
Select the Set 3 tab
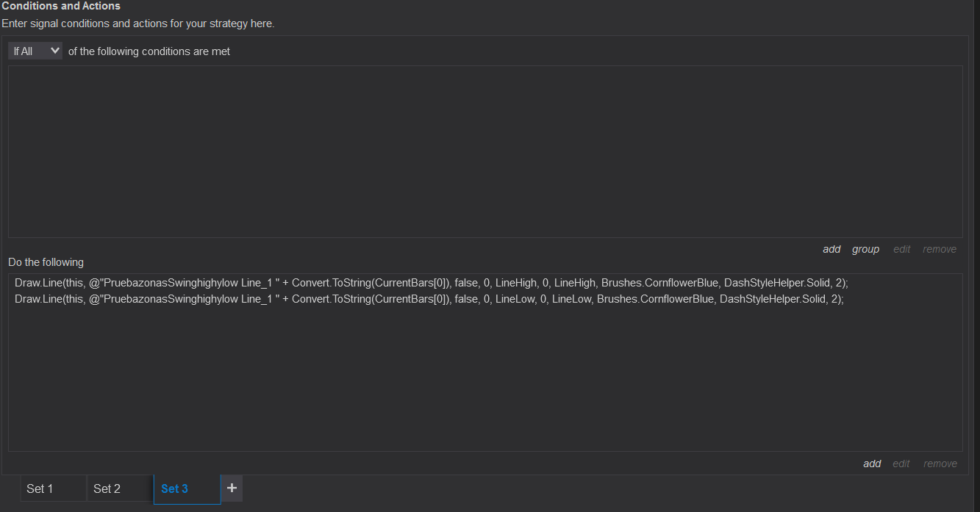click(x=187, y=489)
